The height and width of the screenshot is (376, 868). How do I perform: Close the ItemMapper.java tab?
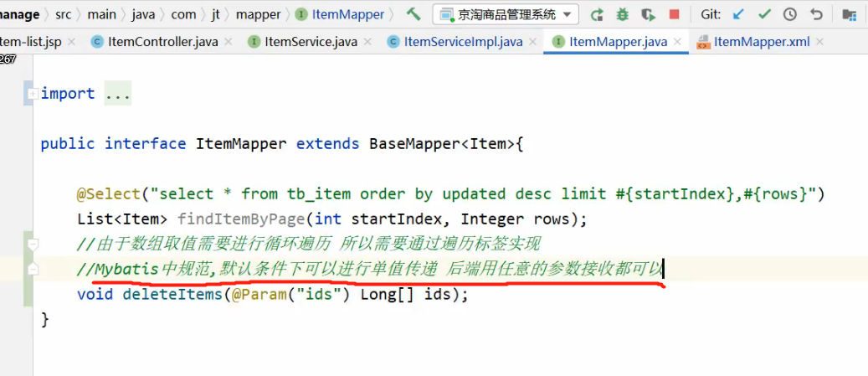click(x=677, y=42)
